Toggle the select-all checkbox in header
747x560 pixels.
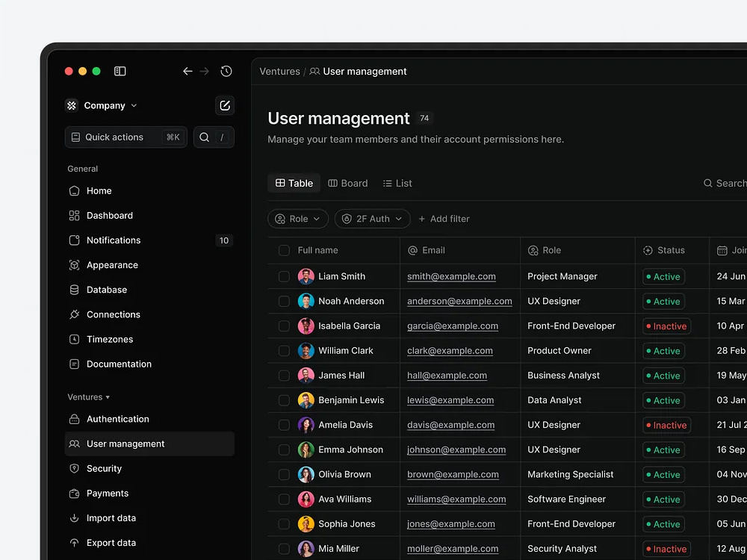tap(284, 250)
